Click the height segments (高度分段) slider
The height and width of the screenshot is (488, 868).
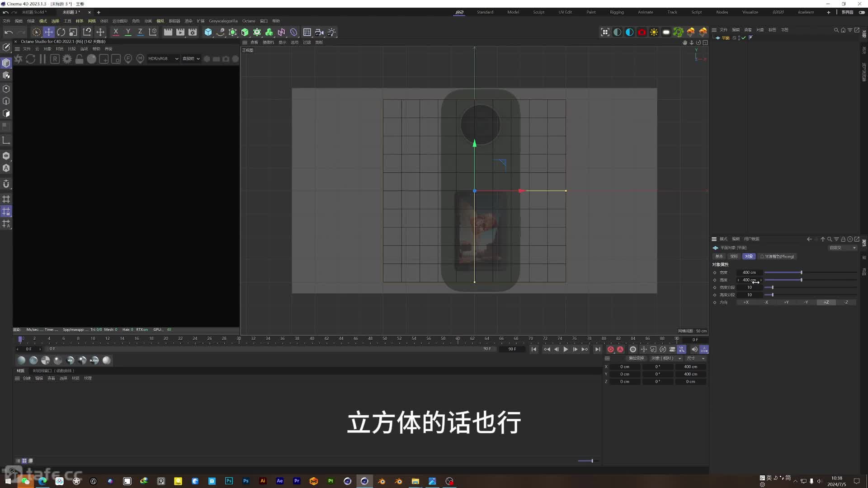point(811,295)
